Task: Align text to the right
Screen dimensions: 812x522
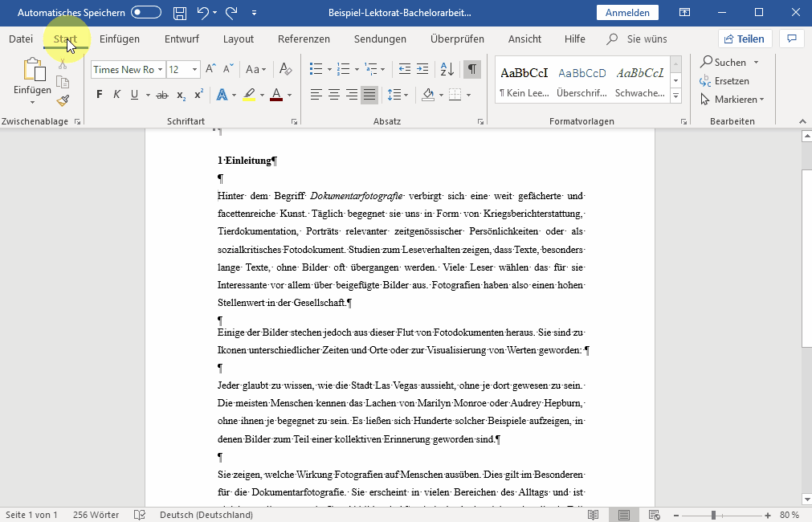Action: tap(352, 95)
